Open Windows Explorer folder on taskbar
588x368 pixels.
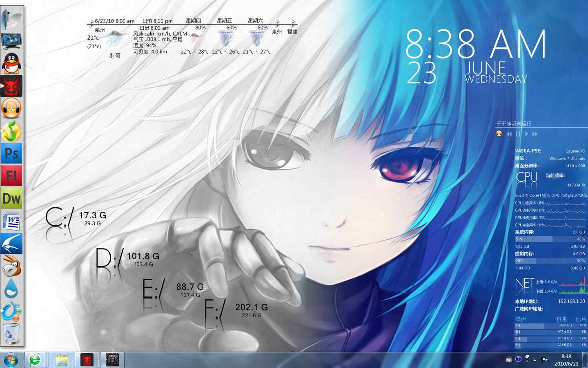[62, 360]
